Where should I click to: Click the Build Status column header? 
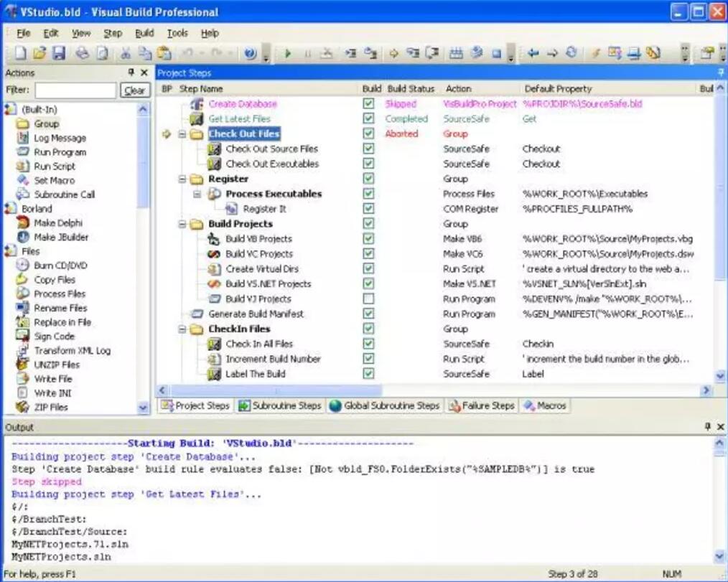point(411,89)
